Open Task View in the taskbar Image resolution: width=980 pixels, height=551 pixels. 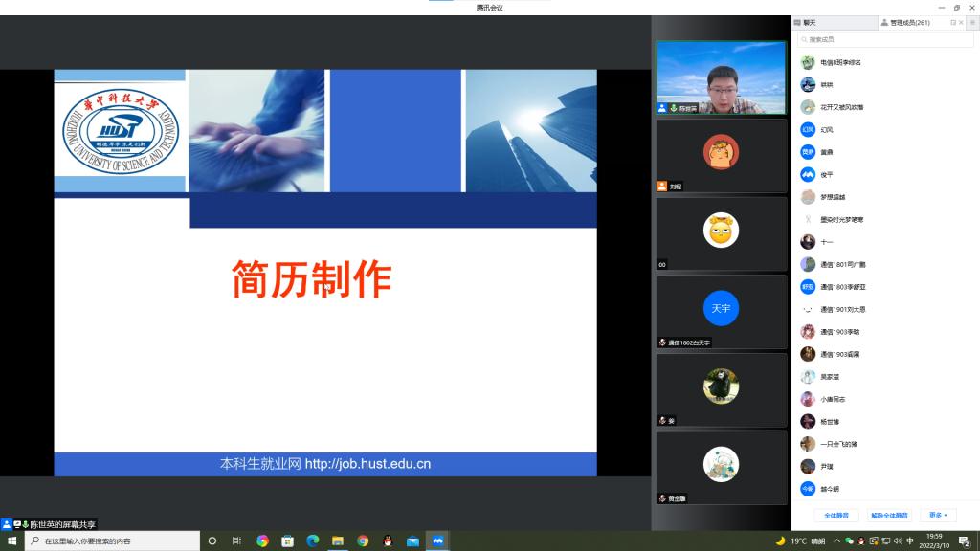pos(236,540)
